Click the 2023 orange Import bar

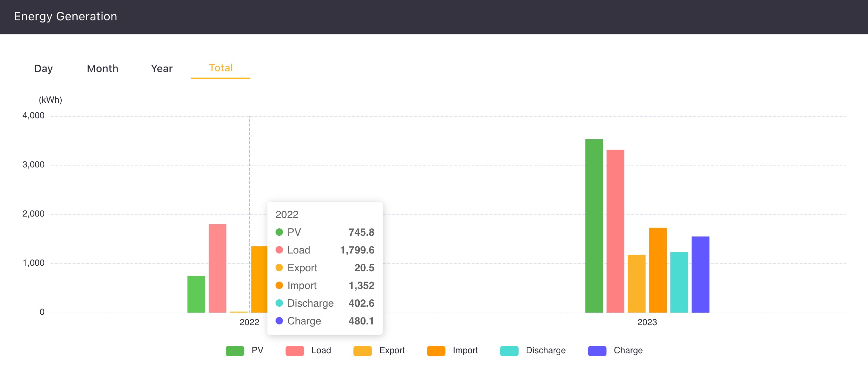(x=658, y=270)
